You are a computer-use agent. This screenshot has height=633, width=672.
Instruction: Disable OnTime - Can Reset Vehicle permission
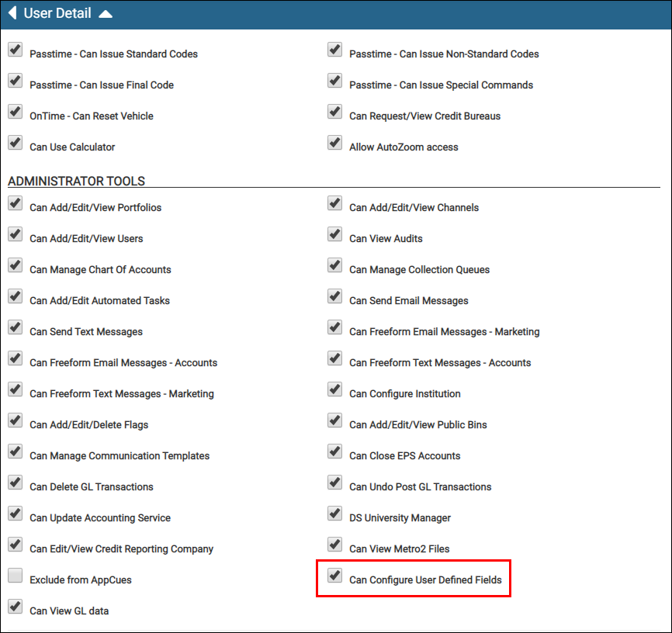16,112
